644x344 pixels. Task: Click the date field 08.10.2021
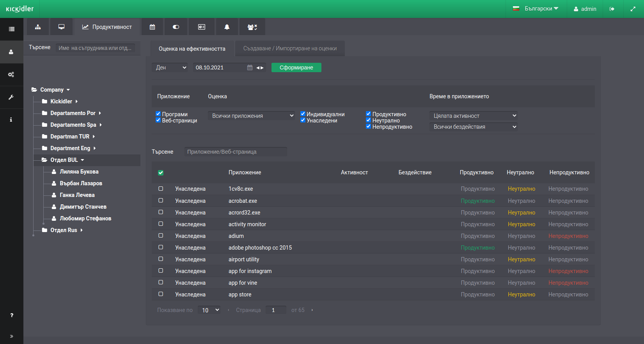(x=219, y=67)
